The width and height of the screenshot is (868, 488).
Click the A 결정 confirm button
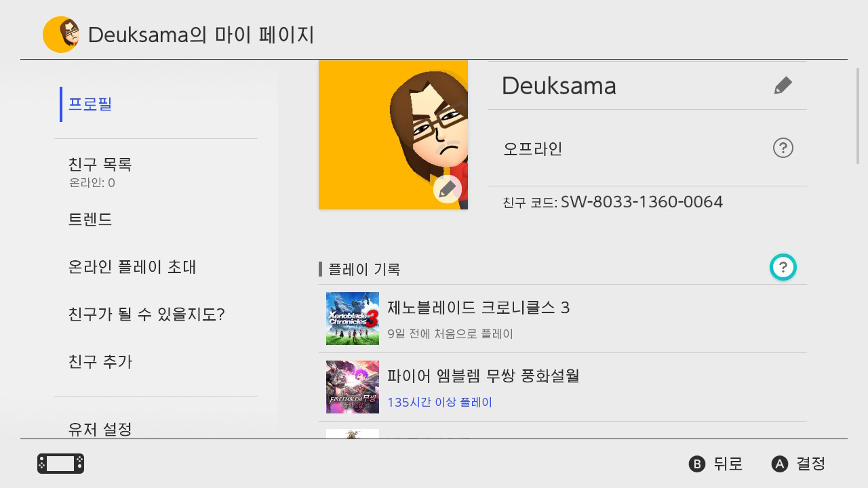[799, 464]
